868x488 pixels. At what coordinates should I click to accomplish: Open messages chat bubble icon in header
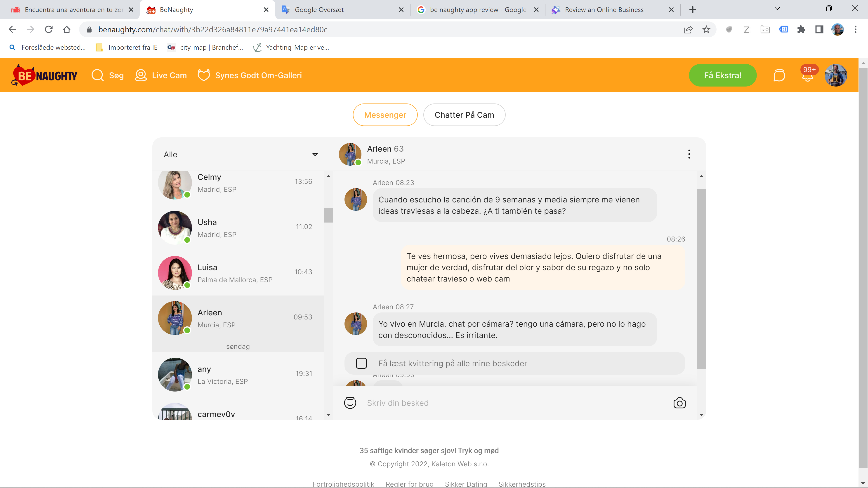click(779, 75)
